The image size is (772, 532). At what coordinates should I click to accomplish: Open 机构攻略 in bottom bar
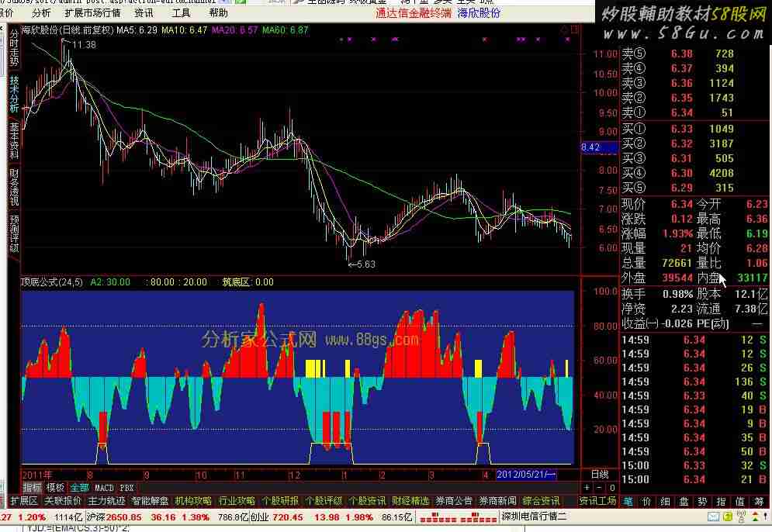[x=193, y=501]
